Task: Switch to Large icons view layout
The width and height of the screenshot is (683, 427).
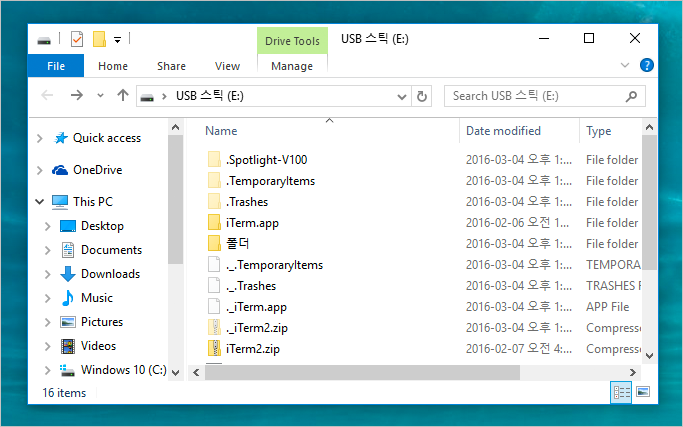Action: [643, 392]
